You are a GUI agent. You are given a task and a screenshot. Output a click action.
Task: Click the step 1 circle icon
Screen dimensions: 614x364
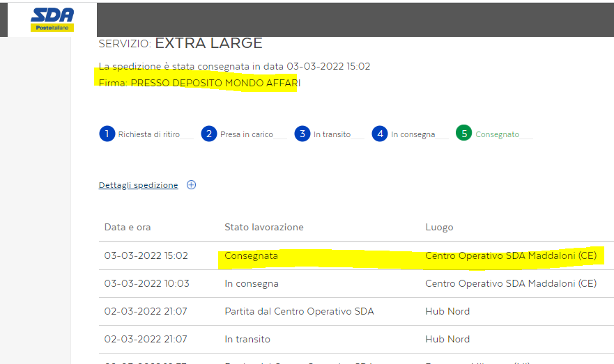point(107,134)
